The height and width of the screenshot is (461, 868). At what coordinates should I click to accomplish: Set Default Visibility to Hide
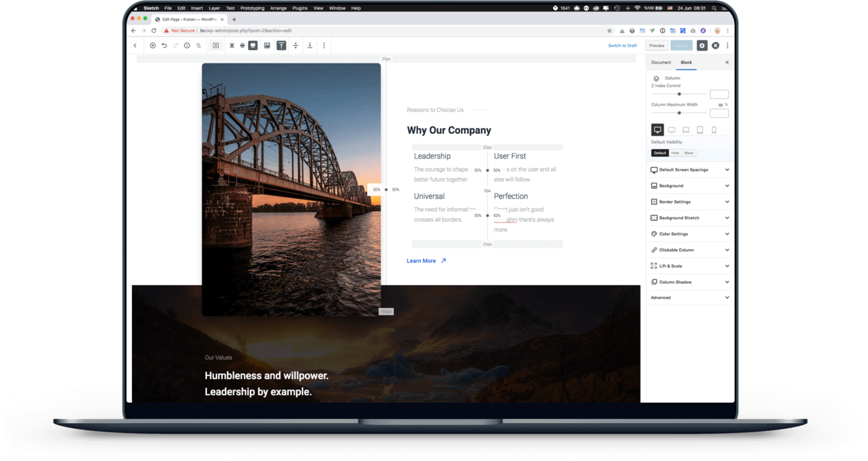[x=675, y=153]
